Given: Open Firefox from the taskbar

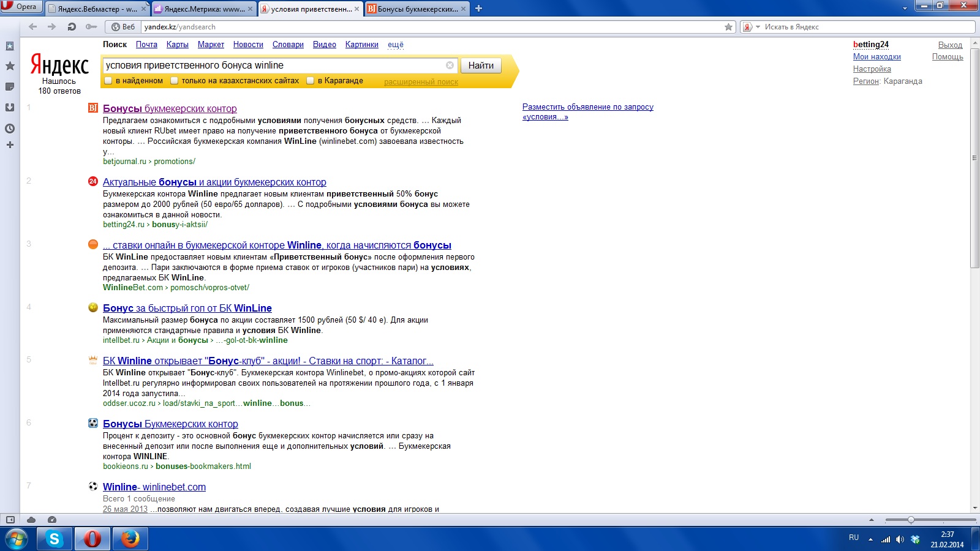Looking at the screenshot, I should [130, 539].
